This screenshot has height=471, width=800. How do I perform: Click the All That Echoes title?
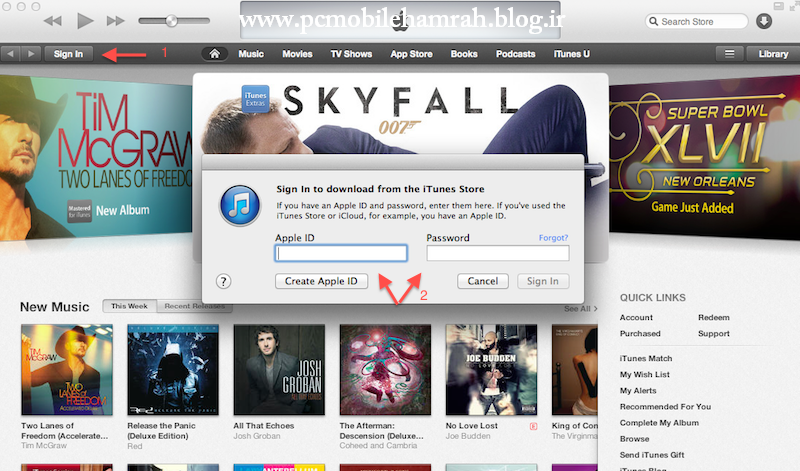click(x=264, y=426)
